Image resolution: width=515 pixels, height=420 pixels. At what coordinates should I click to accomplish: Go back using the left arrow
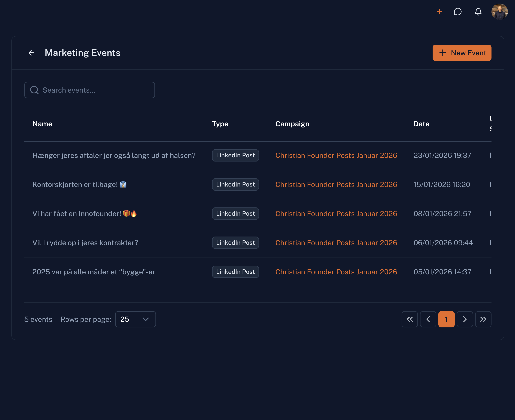pyautogui.click(x=31, y=53)
